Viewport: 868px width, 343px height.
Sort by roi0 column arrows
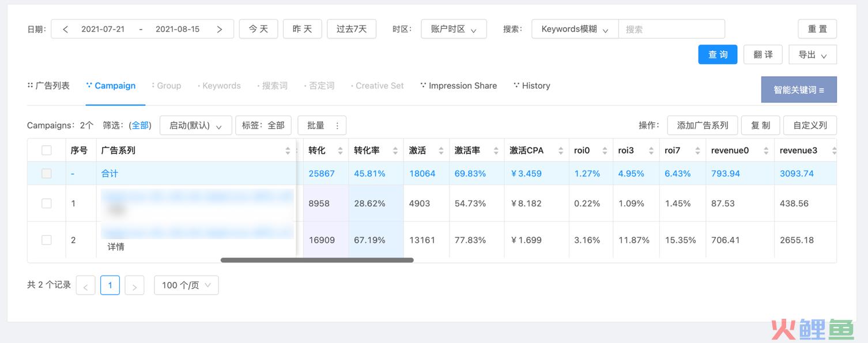click(x=605, y=150)
